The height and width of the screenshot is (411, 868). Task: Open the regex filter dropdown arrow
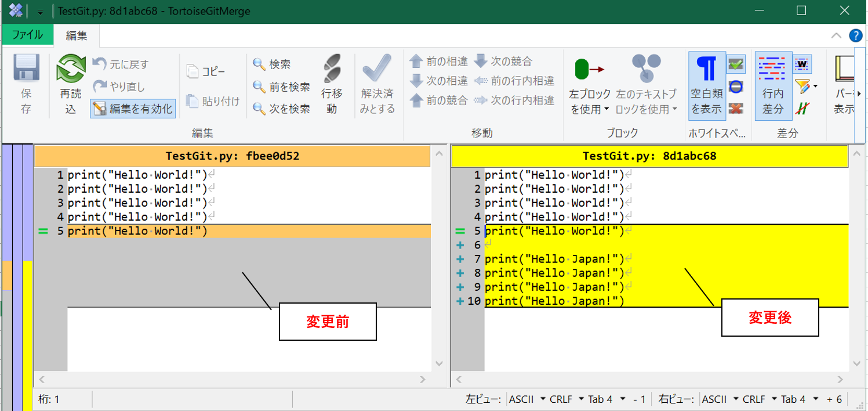pyautogui.click(x=815, y=87)
